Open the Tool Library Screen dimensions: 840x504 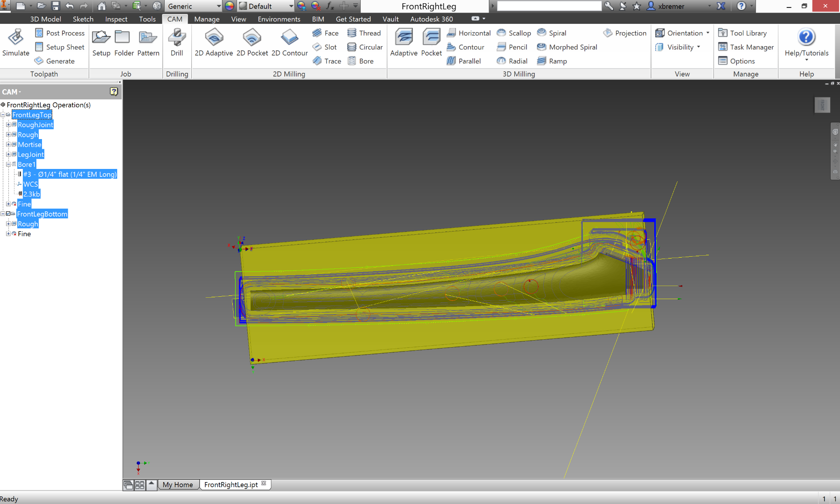[742, 33]
